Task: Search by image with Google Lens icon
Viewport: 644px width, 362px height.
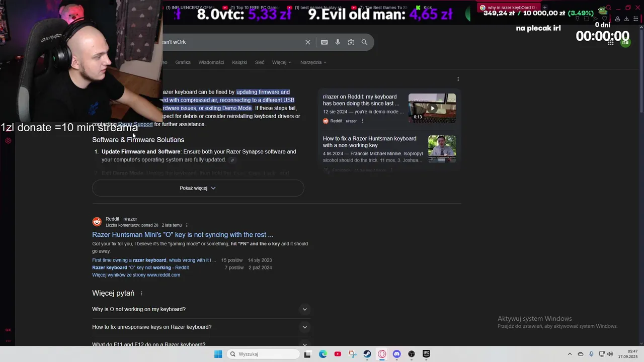Action: [351, 42]
